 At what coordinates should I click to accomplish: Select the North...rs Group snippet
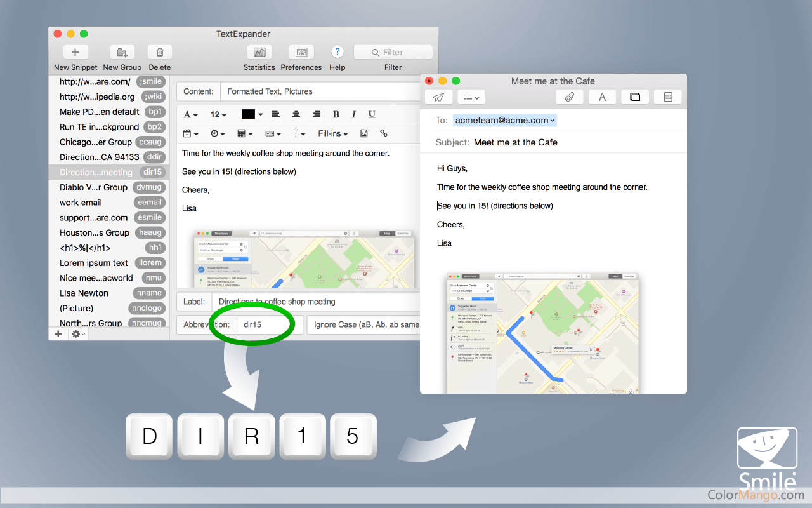(108, 323)
